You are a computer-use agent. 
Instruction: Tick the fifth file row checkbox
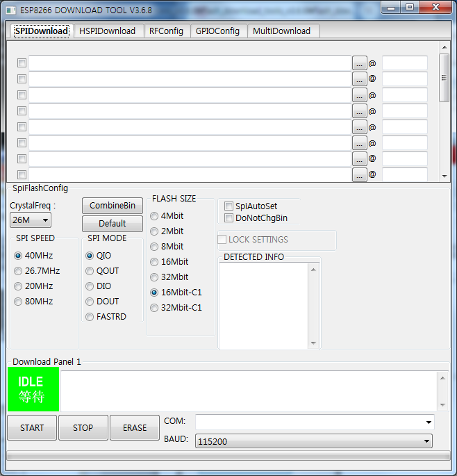tap(22, 127)
